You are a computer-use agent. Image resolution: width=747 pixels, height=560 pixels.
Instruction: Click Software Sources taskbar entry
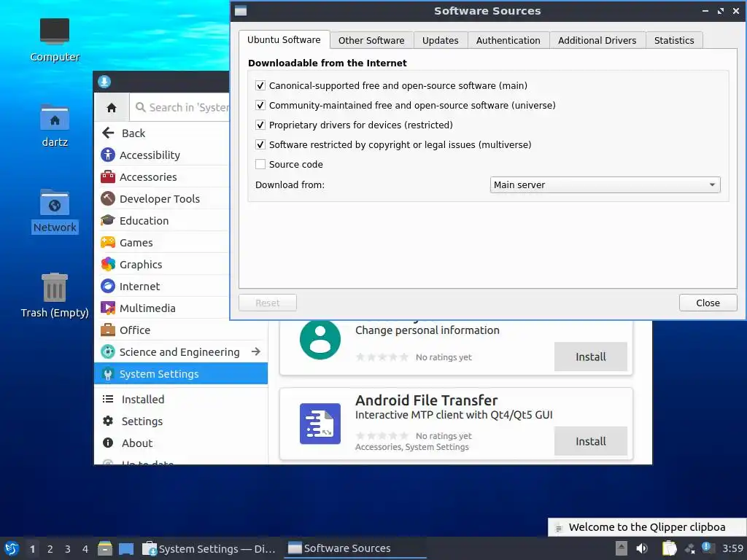point(355,548)
